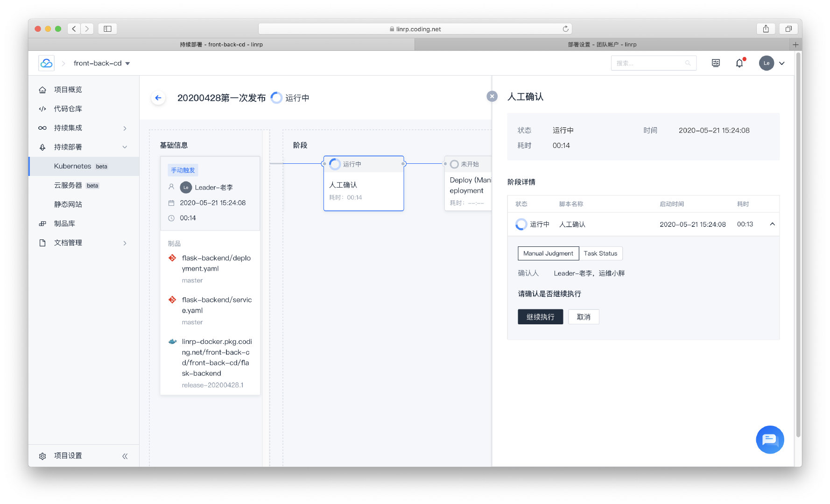Screen dimensions: 830x504
Task: Select the 人工确认 stage card
Action: click(364, 183)
